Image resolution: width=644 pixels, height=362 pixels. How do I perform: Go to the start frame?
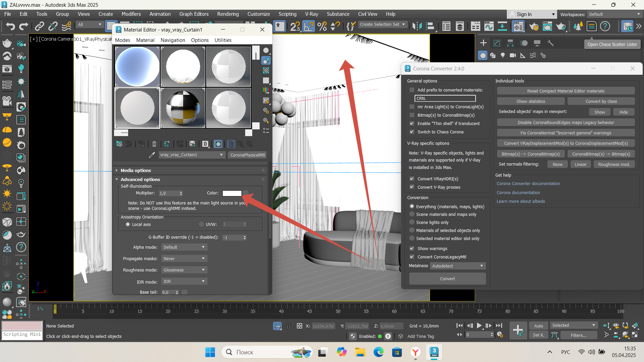click(460, 325)
